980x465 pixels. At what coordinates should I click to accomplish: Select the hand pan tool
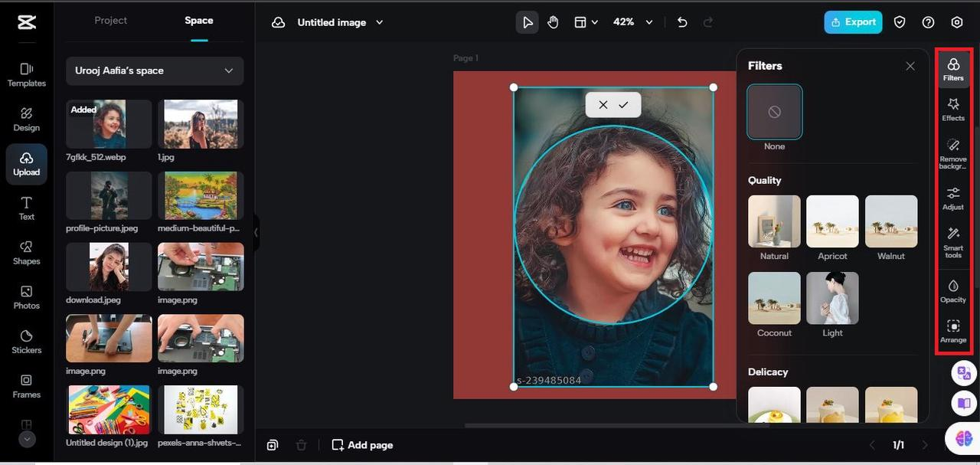click(553, 22)
